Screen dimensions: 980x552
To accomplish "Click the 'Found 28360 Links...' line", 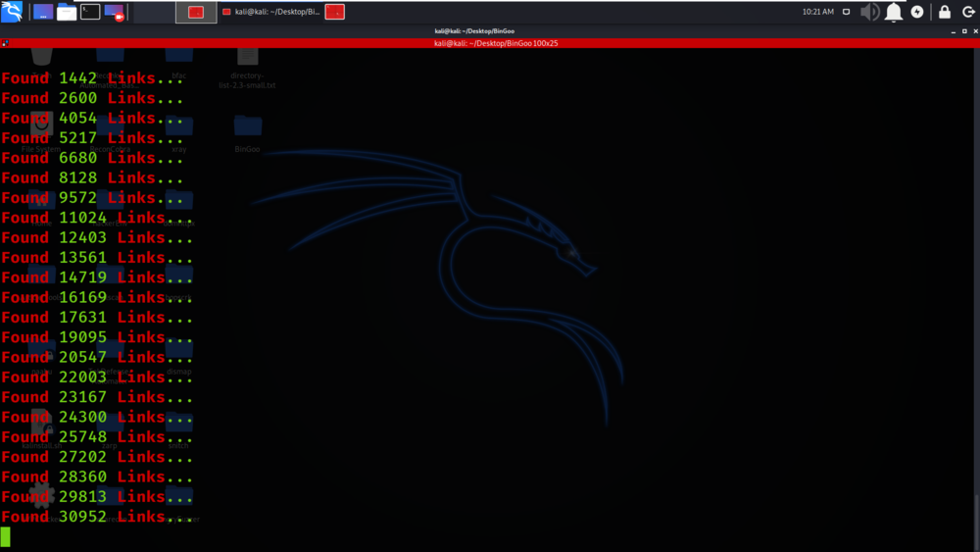I will 97,477.
